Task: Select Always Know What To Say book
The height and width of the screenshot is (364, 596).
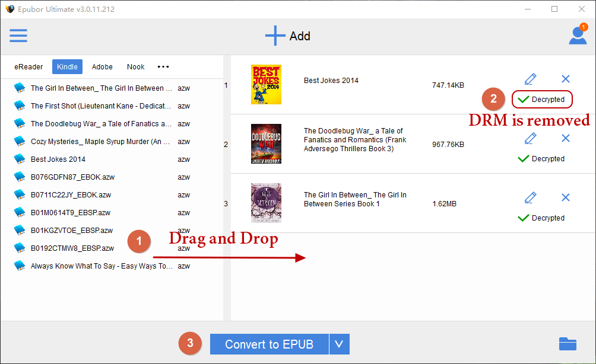Action: [x=102, y=266]
